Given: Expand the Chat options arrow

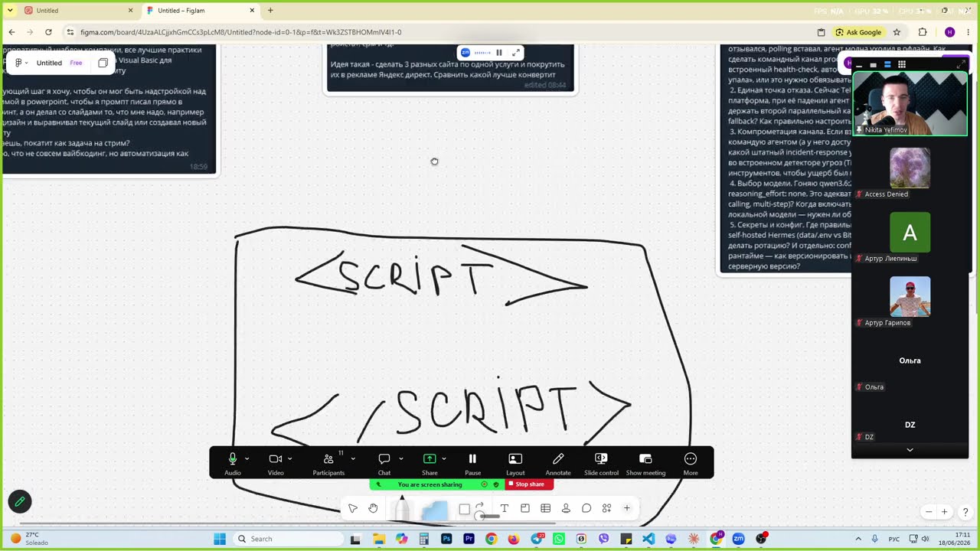Looking at the screenshot, I should pos(401,459).
